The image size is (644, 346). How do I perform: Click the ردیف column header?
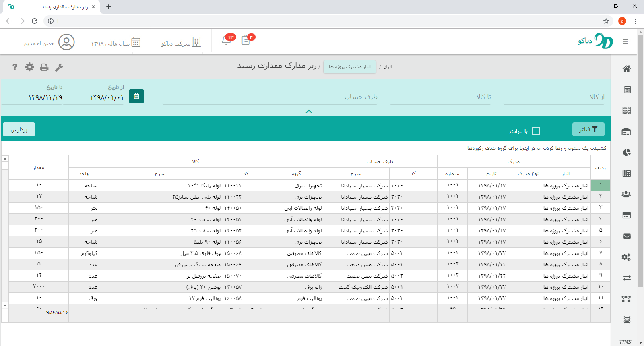[x=600, y=168]
